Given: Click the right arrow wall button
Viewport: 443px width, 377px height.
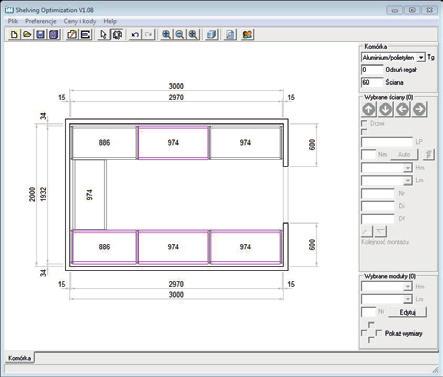Looking at the screenshot, I should pyautogui.click(x=420, y=109).
